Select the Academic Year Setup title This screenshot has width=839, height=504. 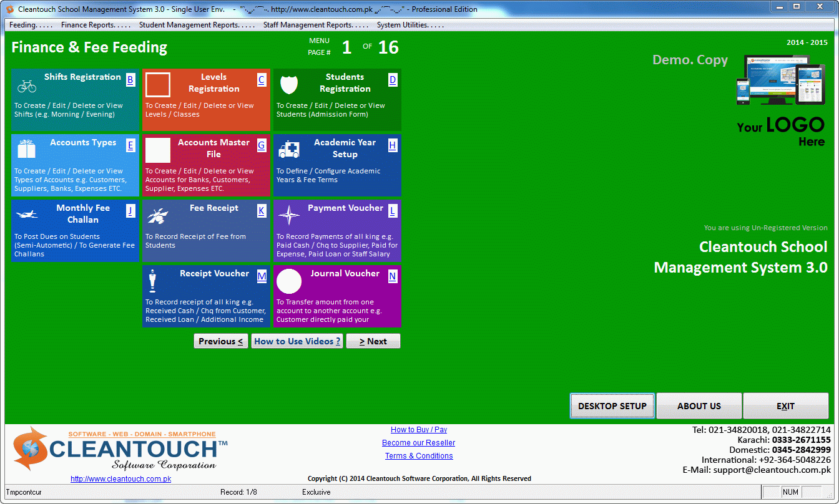point(345,148)
